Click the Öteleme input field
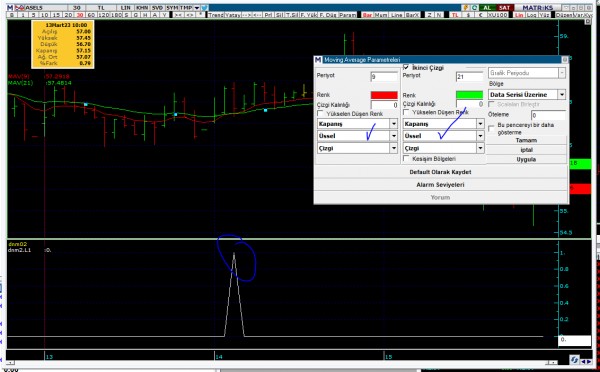 [548, 115]
